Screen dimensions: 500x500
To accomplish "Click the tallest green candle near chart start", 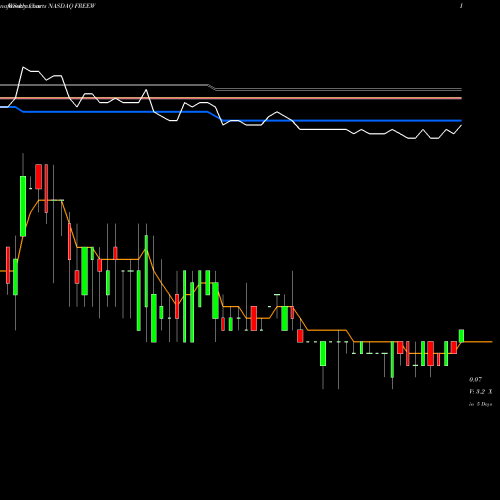I will click(x=23, y=206).
